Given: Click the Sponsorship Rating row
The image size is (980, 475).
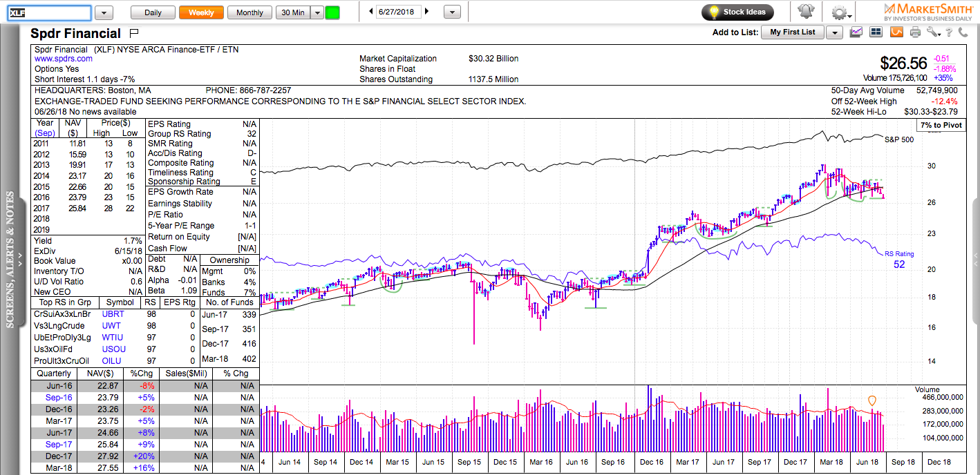Looking at the screenshot, I should [x=202, y=182].
